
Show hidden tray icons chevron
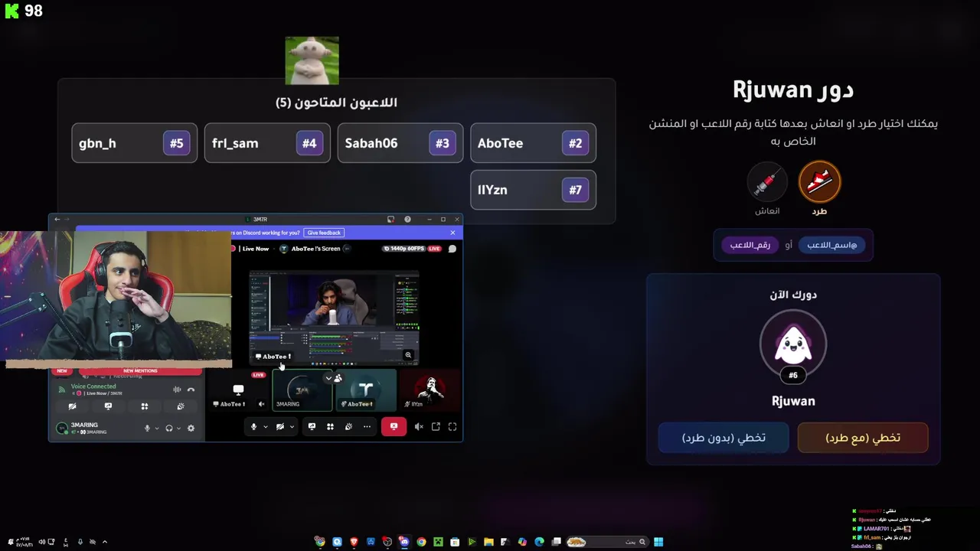pyautogui.click(x=105, y=542)
